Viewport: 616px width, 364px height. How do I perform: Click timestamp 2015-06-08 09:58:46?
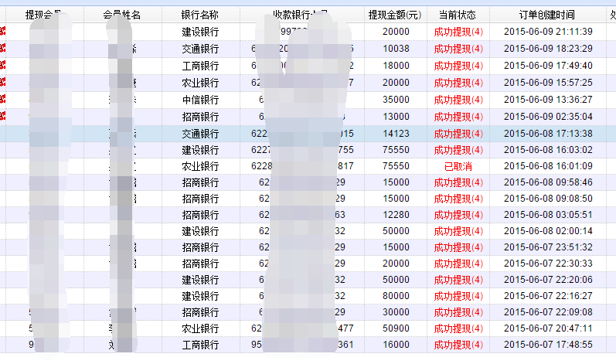pos(548,182)
